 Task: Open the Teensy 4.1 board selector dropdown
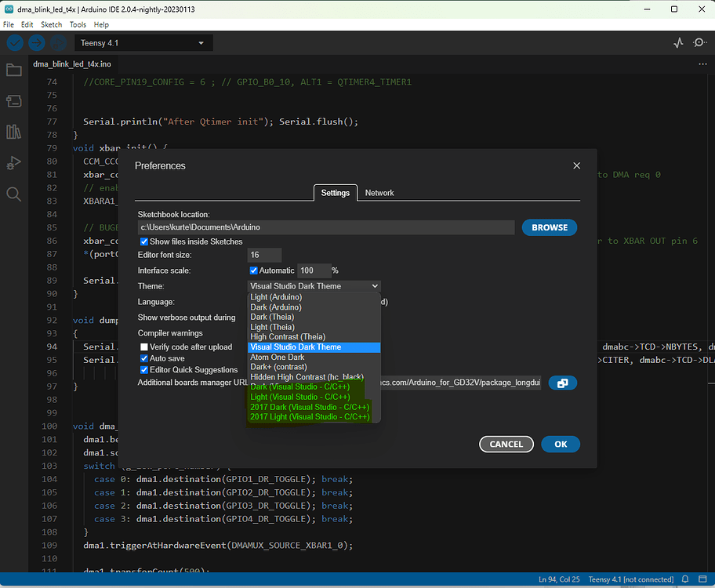pyautogui.click(x=143, y=42)
